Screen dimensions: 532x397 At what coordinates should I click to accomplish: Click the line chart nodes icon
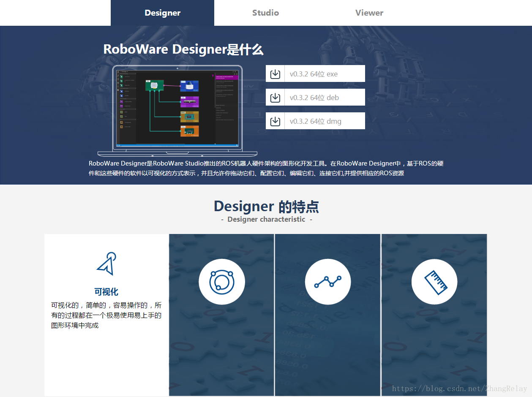click(328, 282)
